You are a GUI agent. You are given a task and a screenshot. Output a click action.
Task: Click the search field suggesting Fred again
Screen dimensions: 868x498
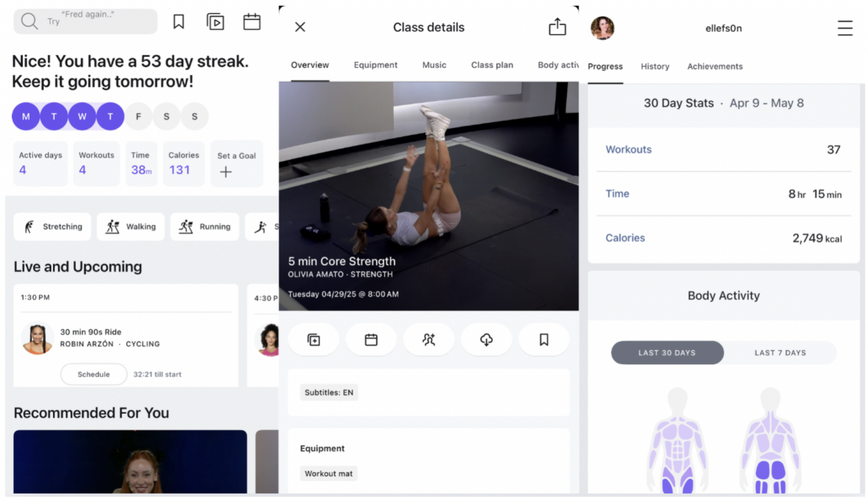(85, 21)
